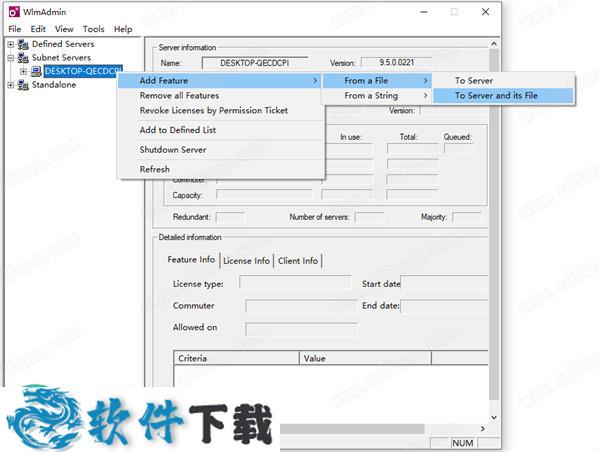This screenshot has height=452, width=600.
Task: Open the From a File submenu arrow
Action: click(426, 80)
